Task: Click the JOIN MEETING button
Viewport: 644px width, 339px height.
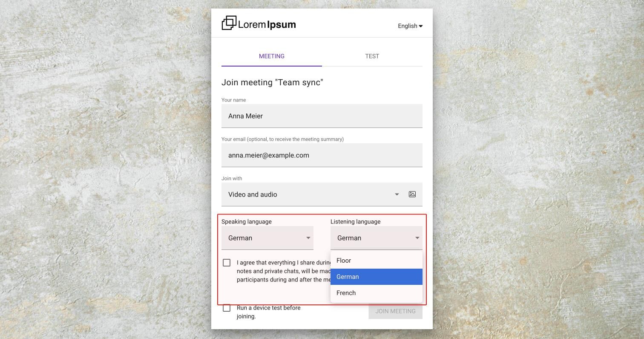Action: pos(396,311)
